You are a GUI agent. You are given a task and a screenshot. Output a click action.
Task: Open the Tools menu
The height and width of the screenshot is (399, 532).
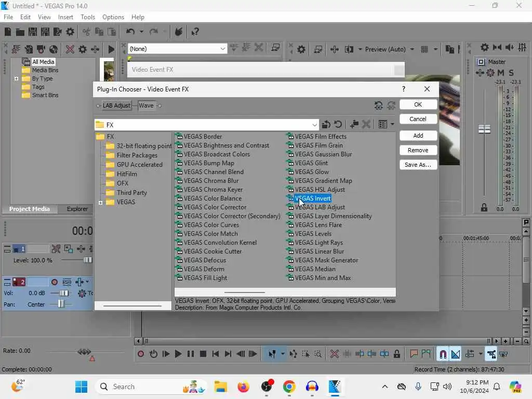(87, 17)
